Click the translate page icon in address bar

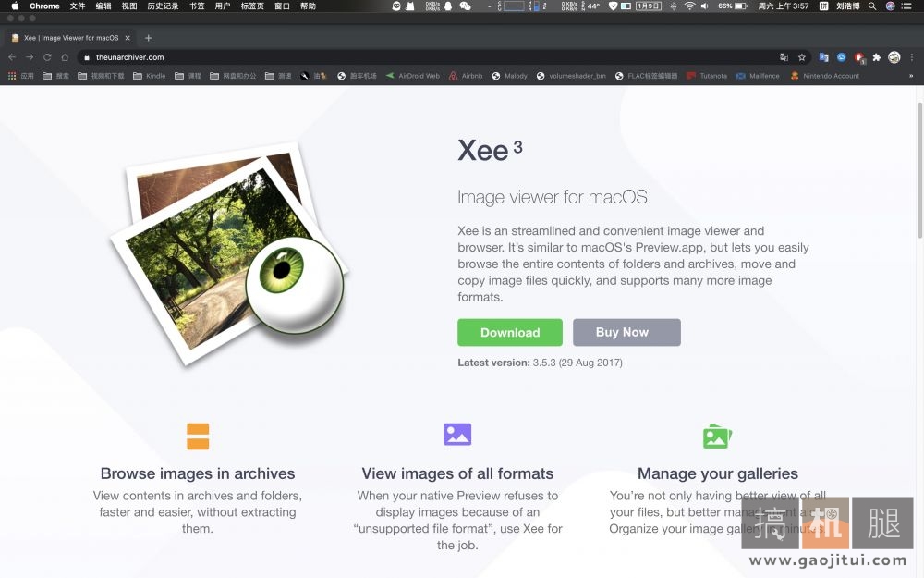[x=784, y=57]
